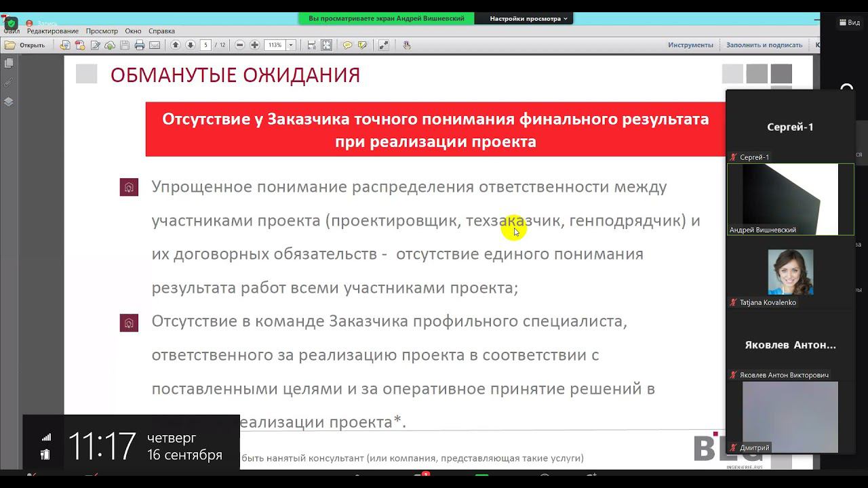Zoom out using the minus icon
The width and height of the screenshot is (868, 488).
click(240, 45)
